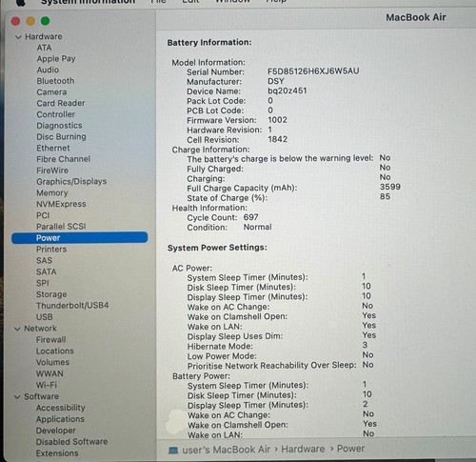
Task: Open the Controller entry
Action: point(56,114)
